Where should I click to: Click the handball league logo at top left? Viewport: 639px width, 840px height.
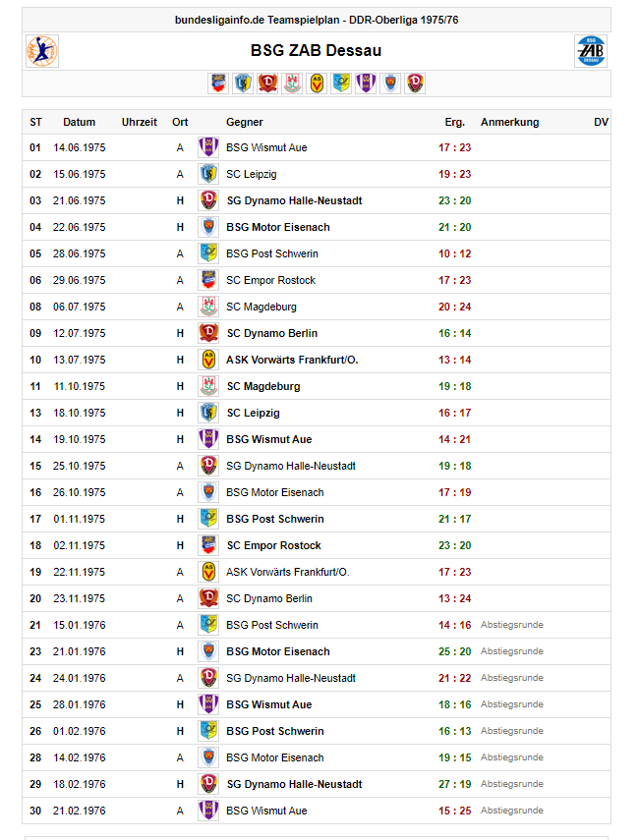(42, 51)
